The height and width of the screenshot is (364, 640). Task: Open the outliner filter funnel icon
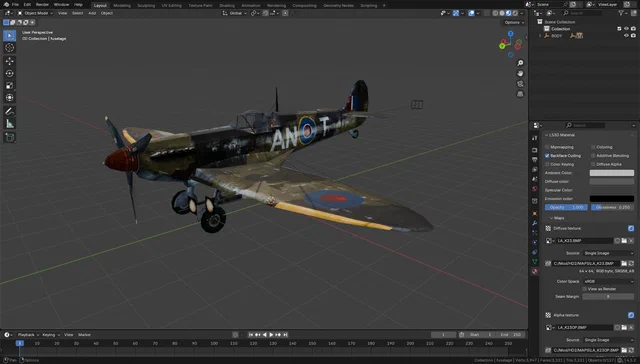(621, 13)
